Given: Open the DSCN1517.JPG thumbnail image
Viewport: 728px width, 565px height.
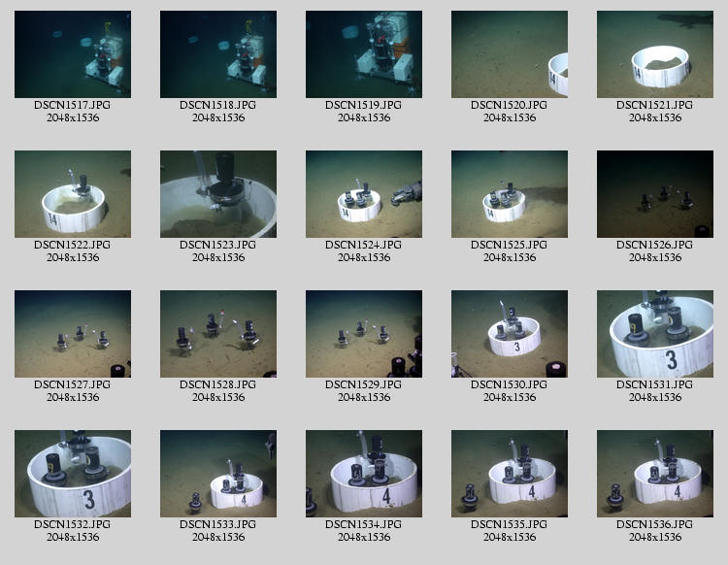Looking at the screenshot, I should click(73, 54).
